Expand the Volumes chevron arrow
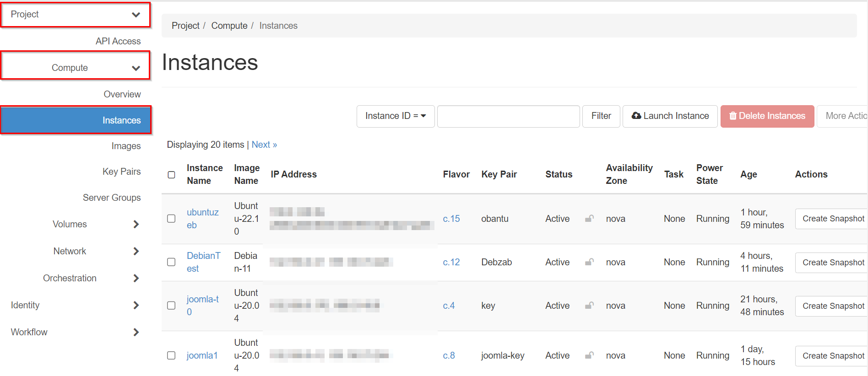This screenshot has height=376, width=868. coord(136,224)
